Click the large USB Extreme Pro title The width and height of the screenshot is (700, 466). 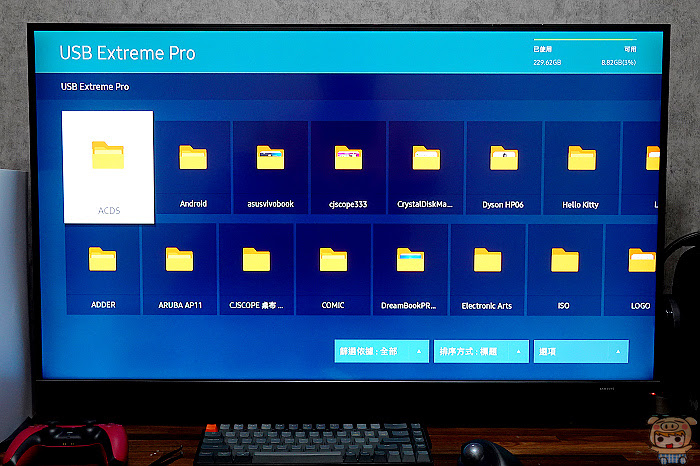pyautogui.click(x=127, y=53)
